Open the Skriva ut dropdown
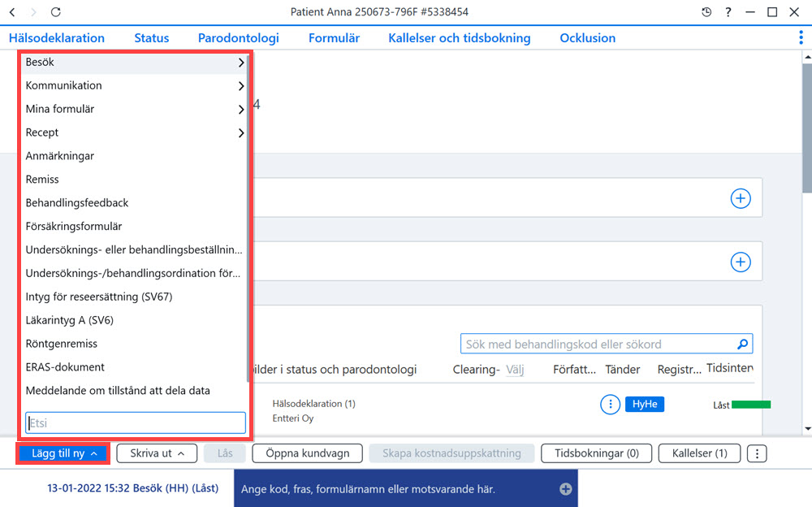This screenshot has width=812, height=507. [x=157, y=453]
